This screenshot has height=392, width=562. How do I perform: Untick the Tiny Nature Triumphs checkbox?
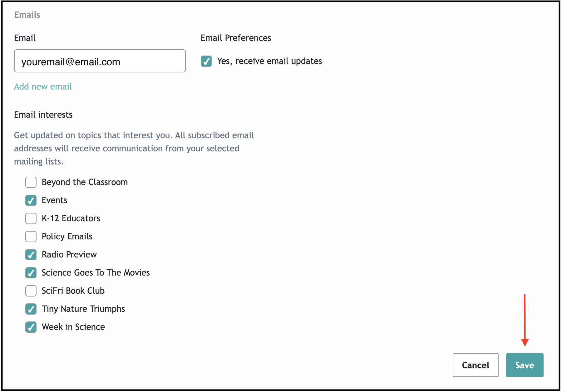31,309
